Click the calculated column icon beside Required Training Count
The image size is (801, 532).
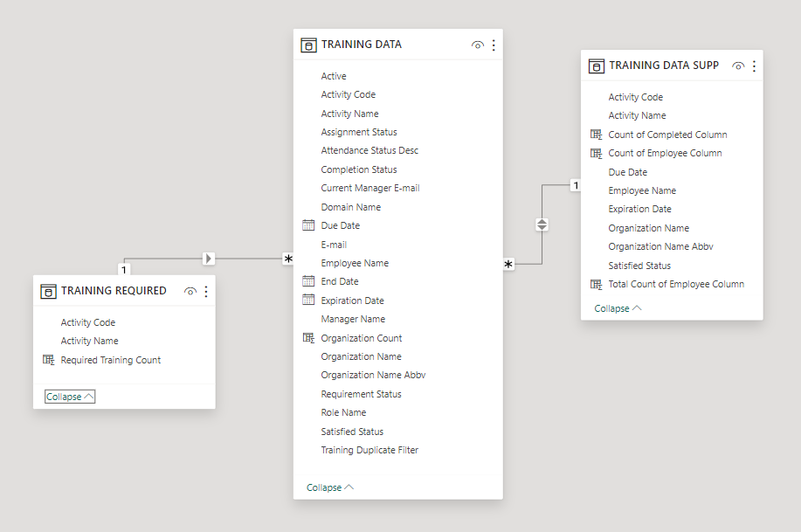(x=48, y=360)
